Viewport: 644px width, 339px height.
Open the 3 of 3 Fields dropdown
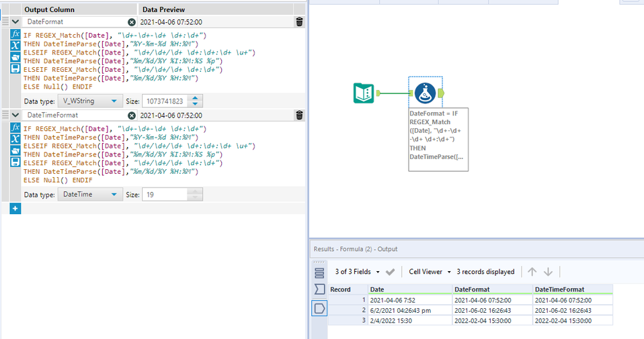pos(358,272)
